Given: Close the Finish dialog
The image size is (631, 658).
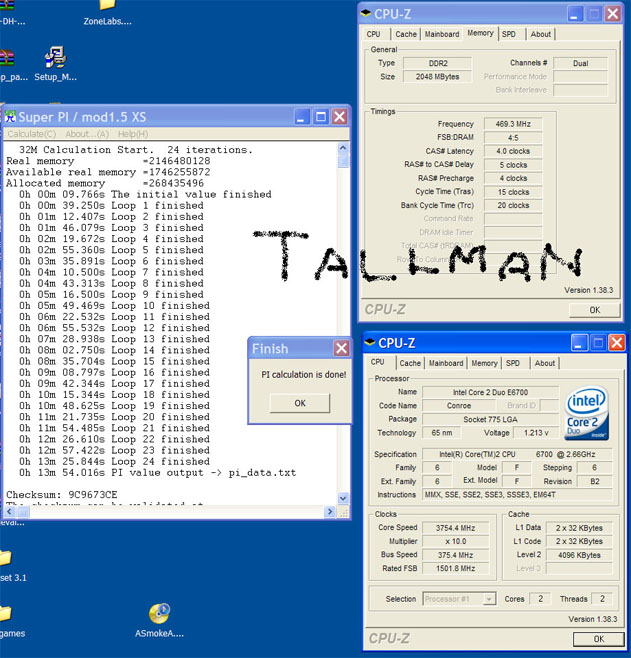Looking at the screenshot, I should 342,348.
